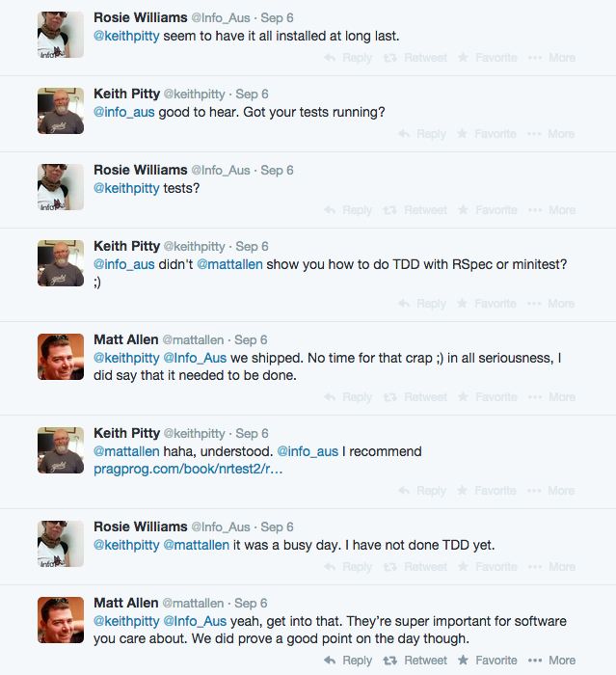616x675 pixels.
Task: Reply to Keith's 'Got your tests running' tweet
Action: point(422,134)
